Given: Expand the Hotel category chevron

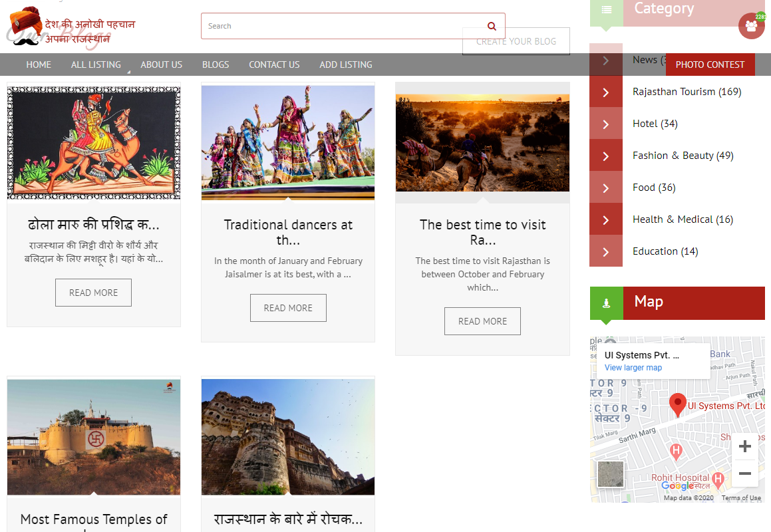Looking at the screenshot, I should point(605,124).
